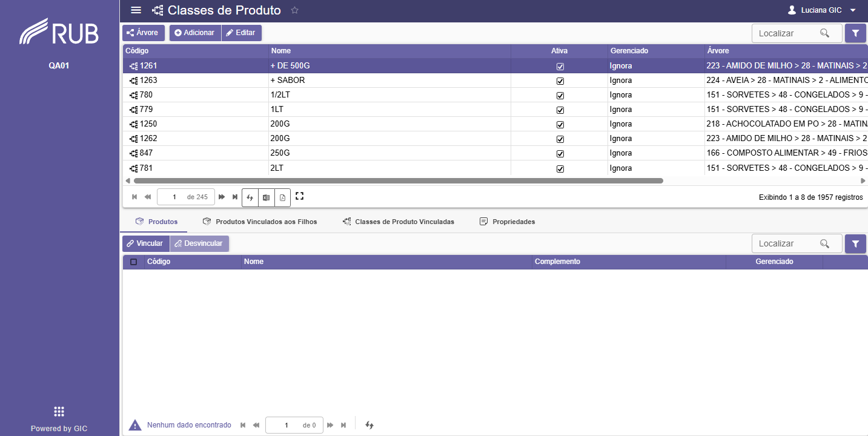Open the Classes de Produto Vinculadas tab
Viewport: 868px width, 436px height.
coord(398,222)
